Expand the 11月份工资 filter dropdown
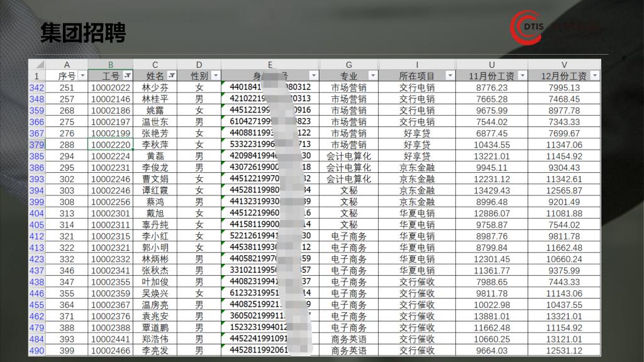The width and height of the screenshot is (644, 362). 522,76
